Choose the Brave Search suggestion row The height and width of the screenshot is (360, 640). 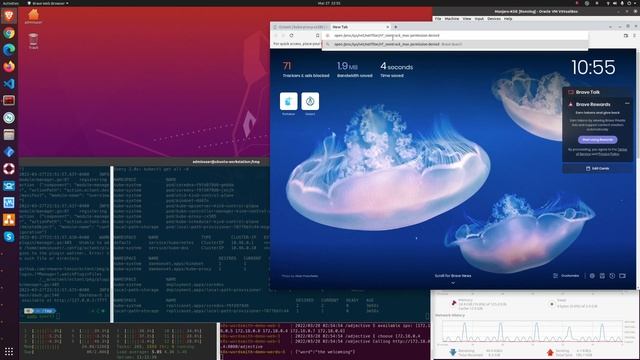click(x=455, y=44)
